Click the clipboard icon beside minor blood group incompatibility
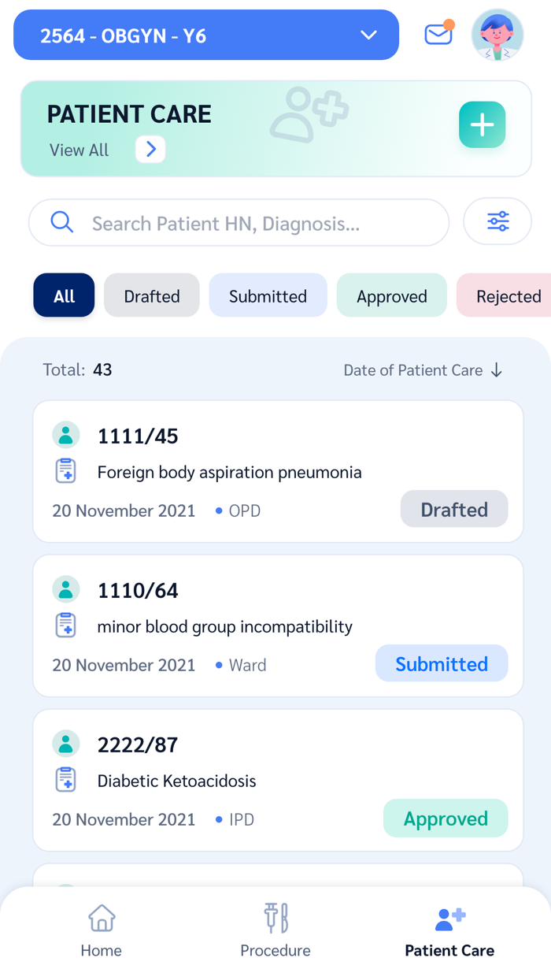 tap(66, 624)
